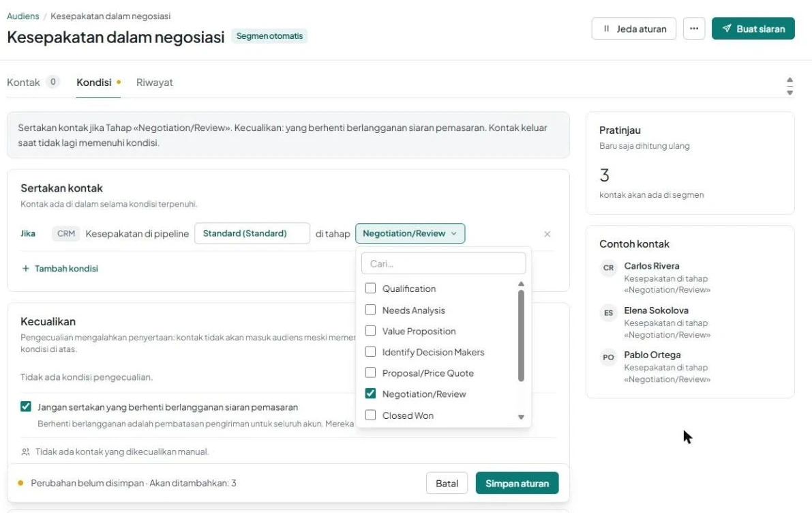Image resolution: width=812 pixels, height=513 pixels.
Task: Focus the Cari... search field
Action: tap(444, 263)
